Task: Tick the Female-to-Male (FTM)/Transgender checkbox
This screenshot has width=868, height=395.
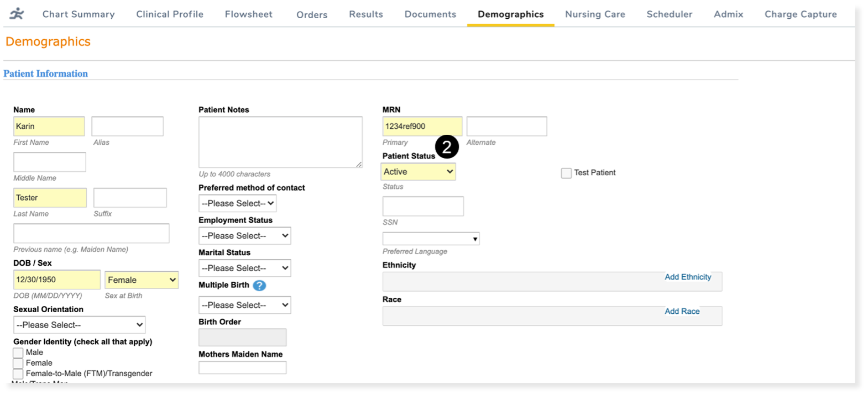Action: [18, 374]
